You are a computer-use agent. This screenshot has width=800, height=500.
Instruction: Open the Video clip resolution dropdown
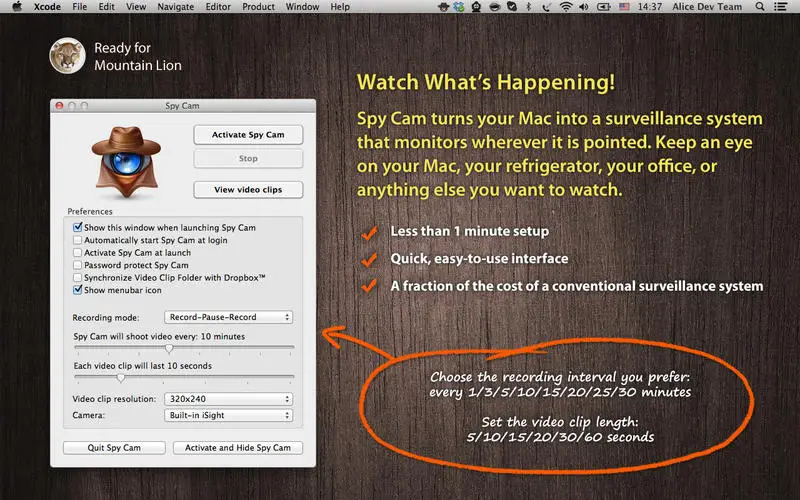(229, 399)
